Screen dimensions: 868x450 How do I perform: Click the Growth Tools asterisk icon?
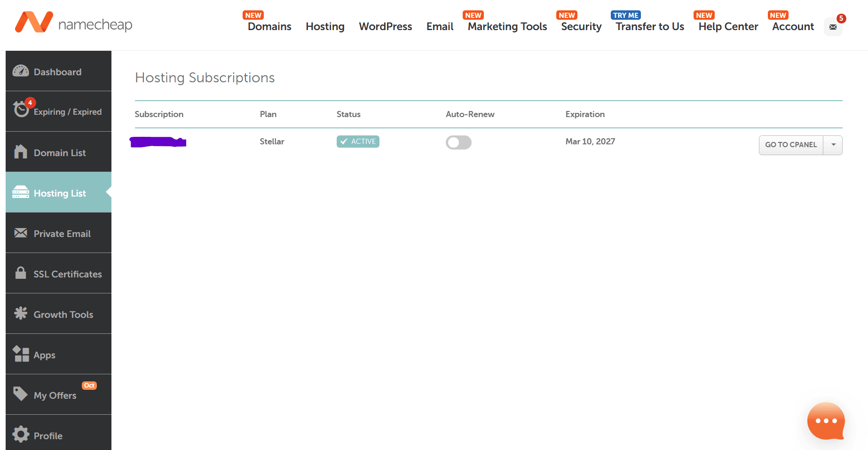point(21,313)
